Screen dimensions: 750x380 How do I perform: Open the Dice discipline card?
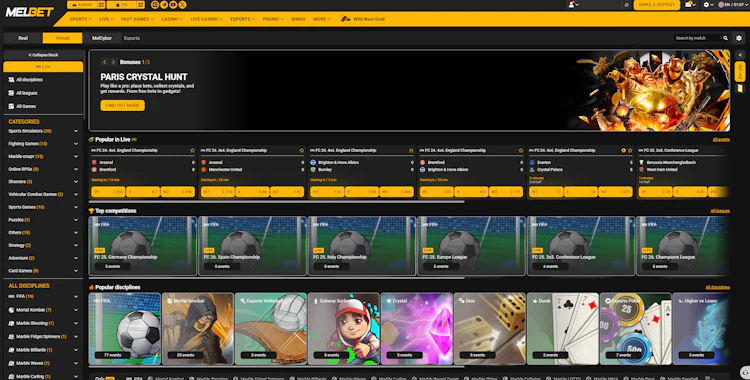click(x=489, y=329)
